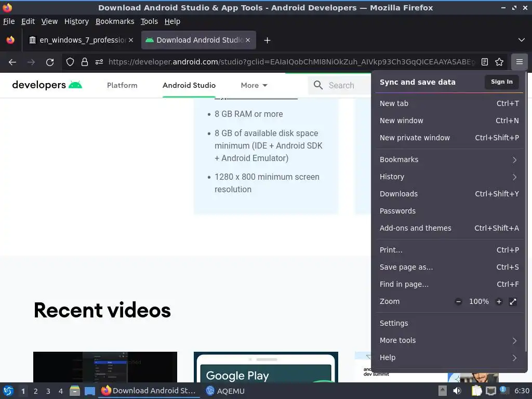Increase zoom with plus button
The image size is (532, 399).
coord(499,301)
